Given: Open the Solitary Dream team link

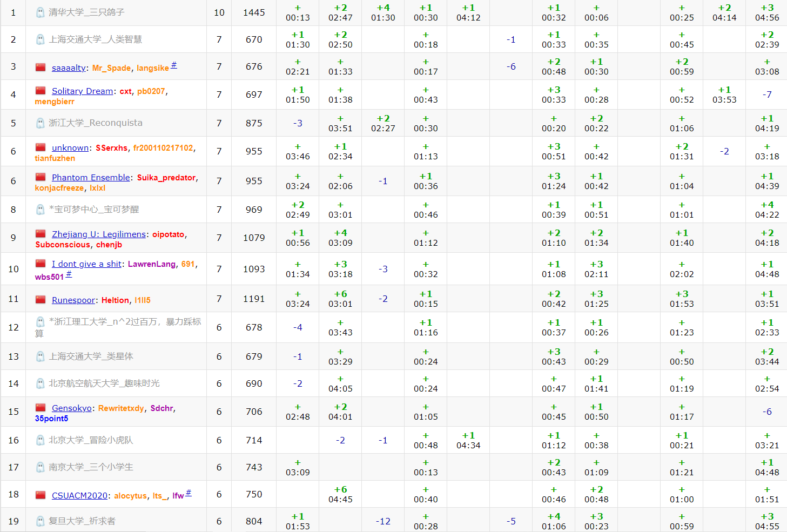Looking at the screenshot, I should point(82,91).
